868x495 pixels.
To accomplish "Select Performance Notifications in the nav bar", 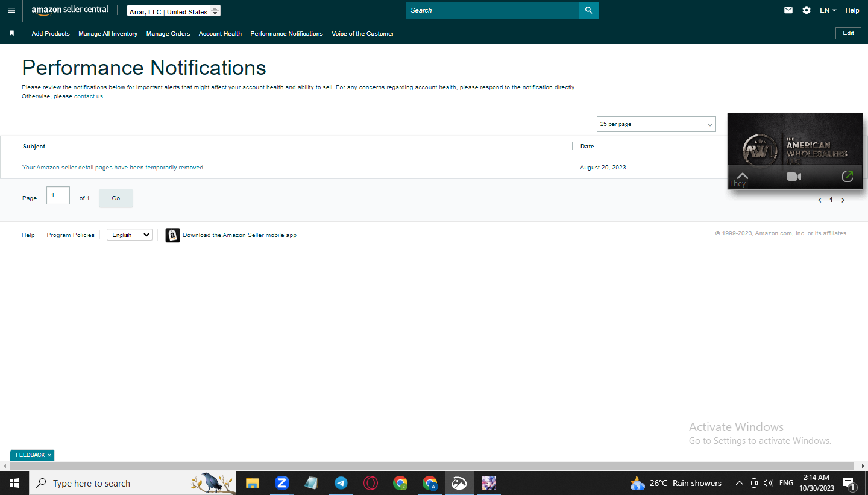I will (286, 34).
